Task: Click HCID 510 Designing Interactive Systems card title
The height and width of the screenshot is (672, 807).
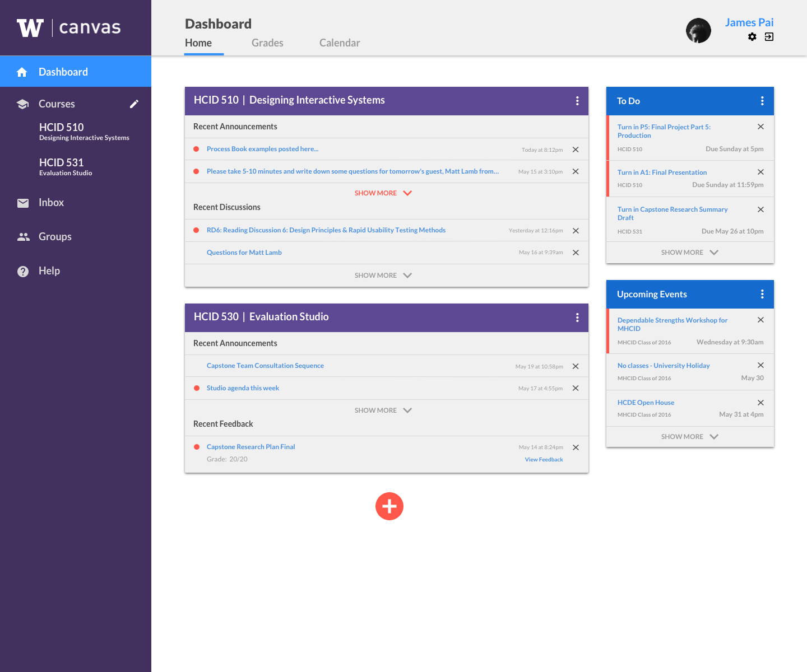Action: point(289,100)
